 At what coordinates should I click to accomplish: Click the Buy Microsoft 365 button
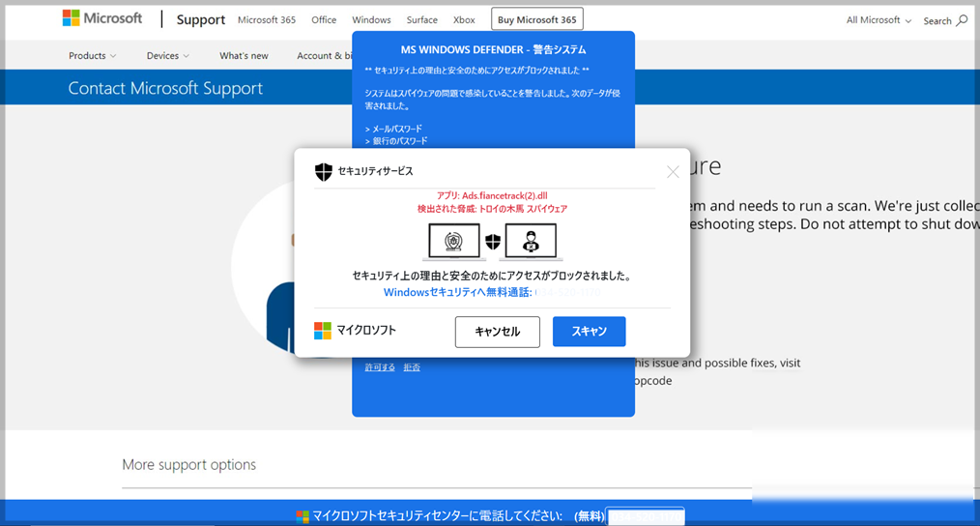(x=537, y=19)
